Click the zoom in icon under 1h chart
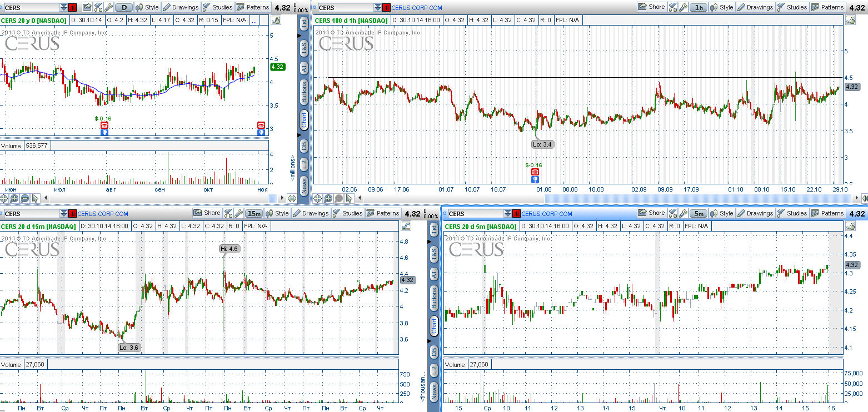The width and height of the screenshot is (868, 412). pyautogui.click(x=328, y=198)
